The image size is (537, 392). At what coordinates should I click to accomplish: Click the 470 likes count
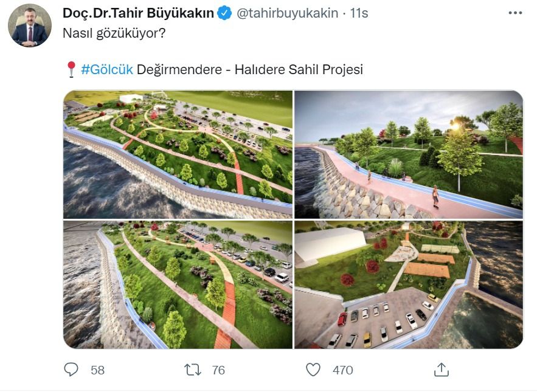click(342, 370)
